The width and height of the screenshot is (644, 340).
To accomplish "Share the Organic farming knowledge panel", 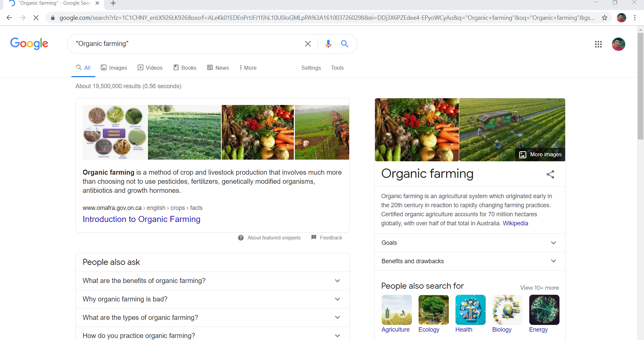I will point(550,174).
